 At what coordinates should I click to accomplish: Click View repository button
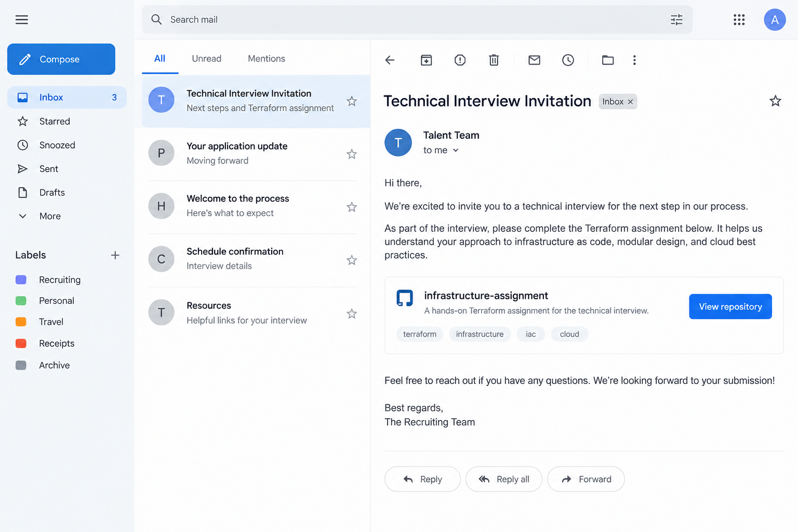pos(730,307)
